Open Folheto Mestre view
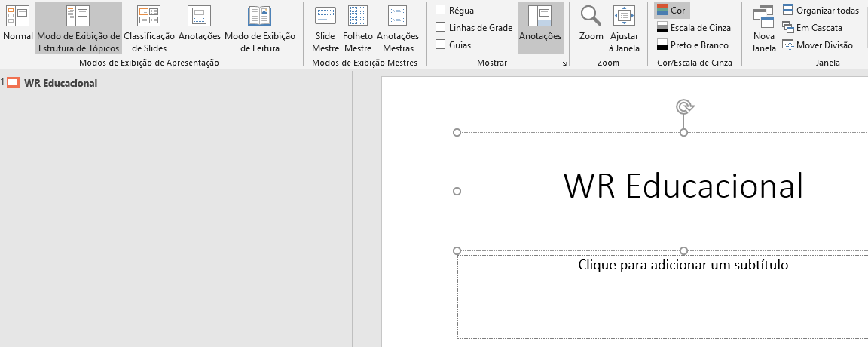The width and height of the screenshot is (868, 347). click(x=358, y=27)
